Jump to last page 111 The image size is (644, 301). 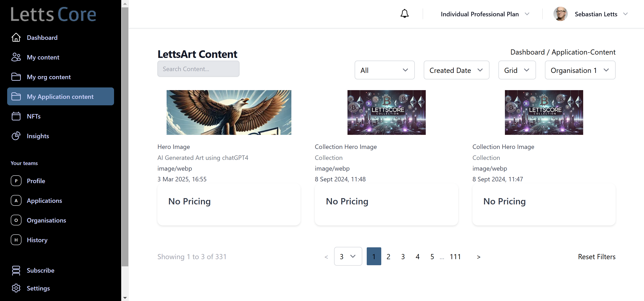455,256
